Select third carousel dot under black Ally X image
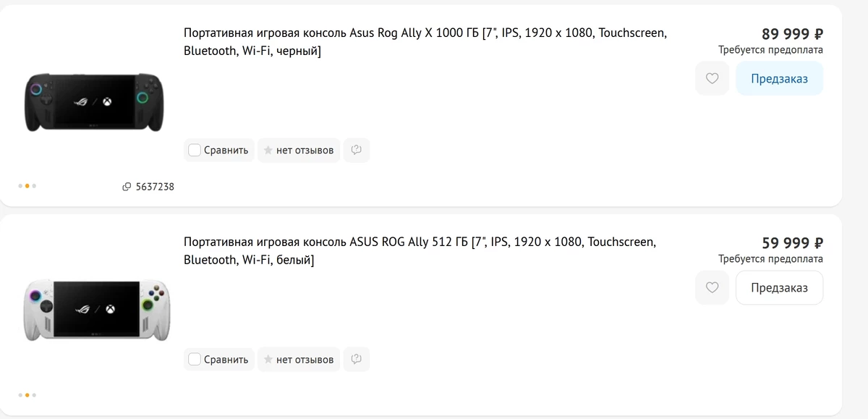The width and height of the screenshot is (868, 419). (x=34, y=186)
